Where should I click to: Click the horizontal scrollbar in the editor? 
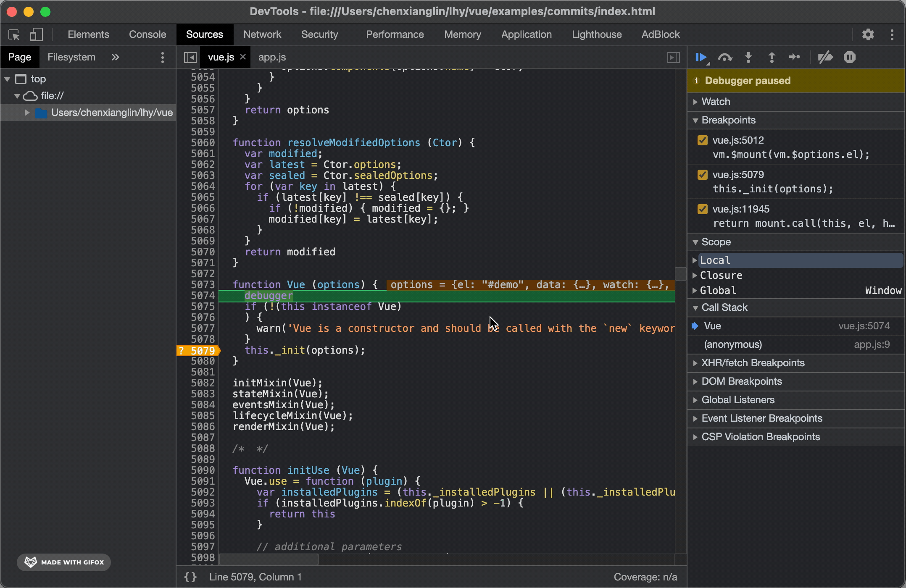[269, 559]
